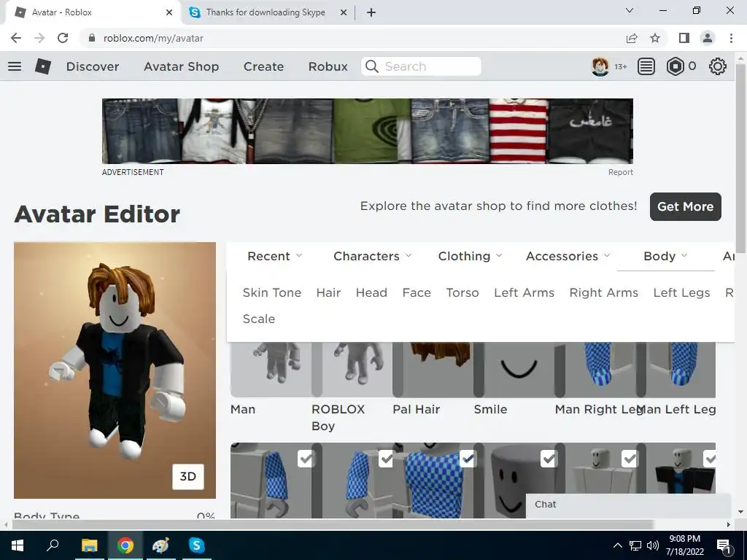Open the Chat bar
The width and height of the screenshot is (747, 560).
pyautogui.click(x=628, y=505)
